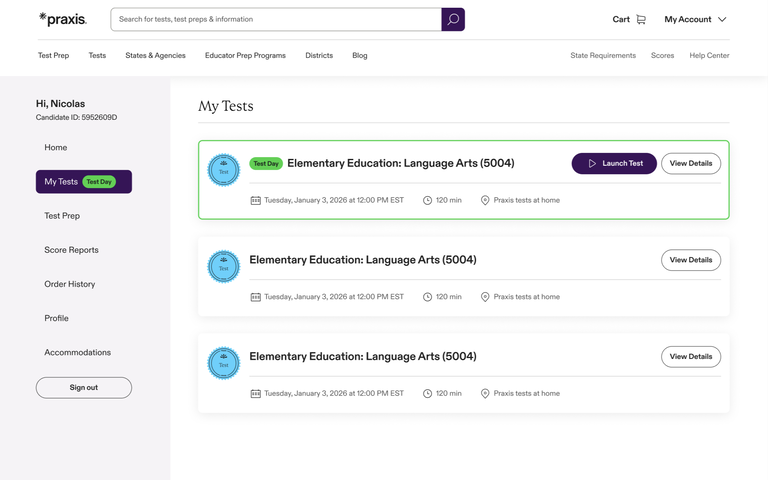Click 'Candidate ID: 5952609D' text

coord(76,118)
